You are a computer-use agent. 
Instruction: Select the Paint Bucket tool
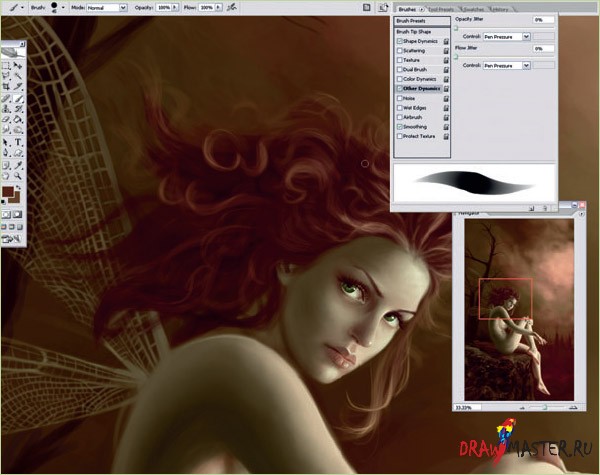click(x=18, y=119)
